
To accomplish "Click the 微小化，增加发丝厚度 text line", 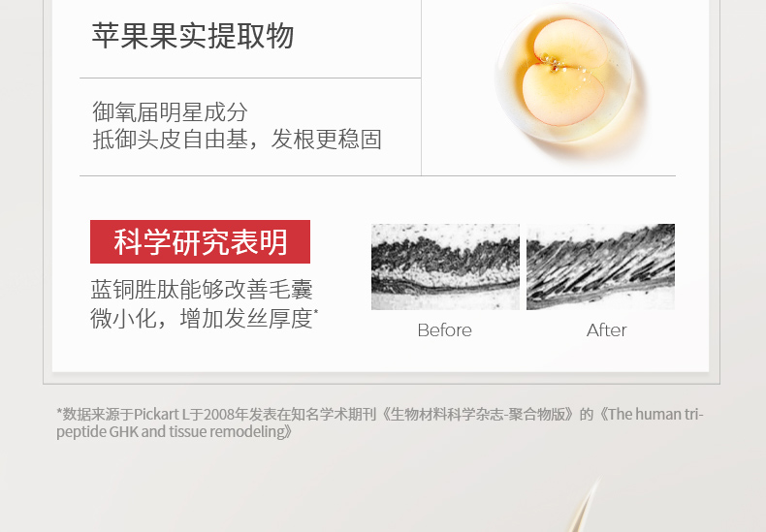I will (202, 318).
